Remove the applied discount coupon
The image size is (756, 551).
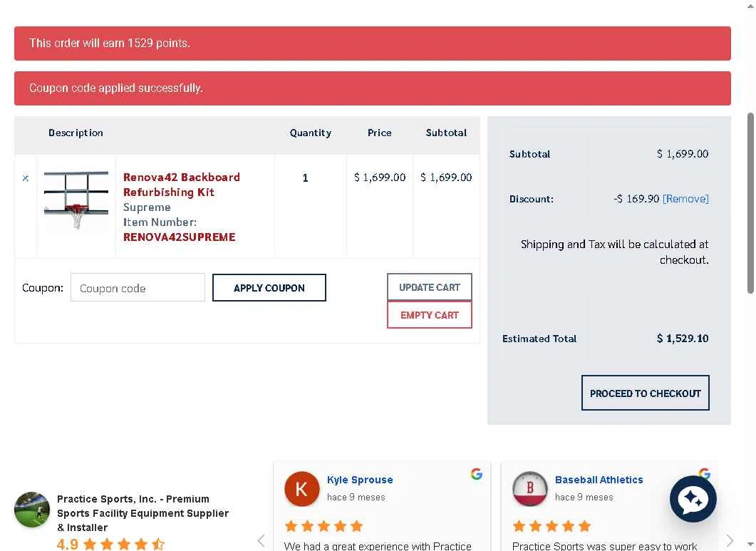tap(685, 199)
